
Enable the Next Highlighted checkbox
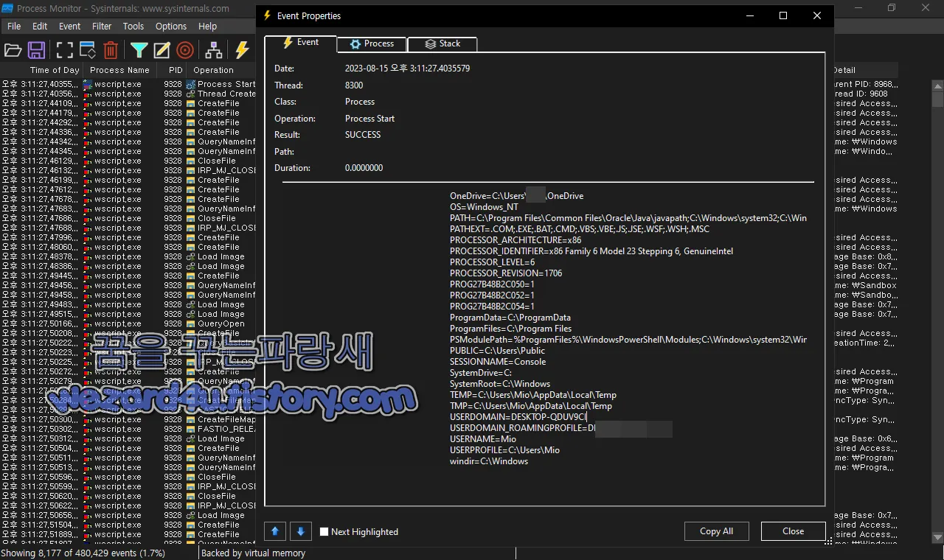point(324,531)
